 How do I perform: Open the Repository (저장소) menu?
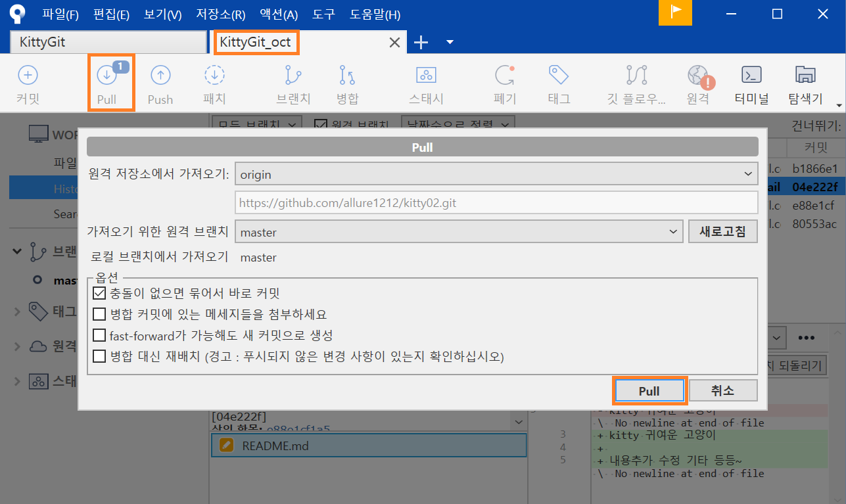[x=221, y=14]
